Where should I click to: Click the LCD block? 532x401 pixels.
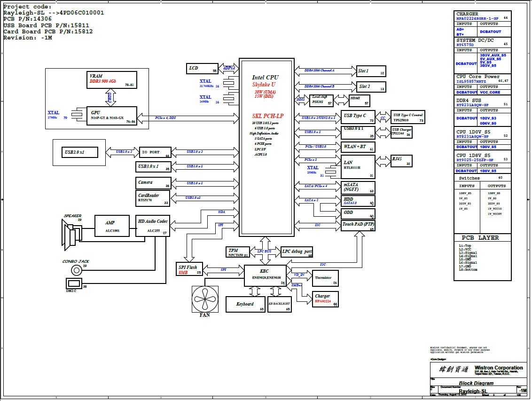(x=202, y=69)
